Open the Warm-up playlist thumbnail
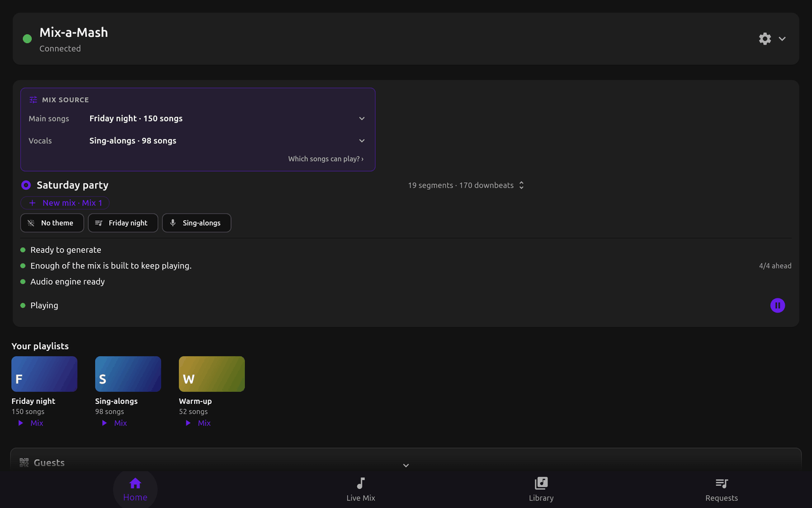 click(212, 374)
